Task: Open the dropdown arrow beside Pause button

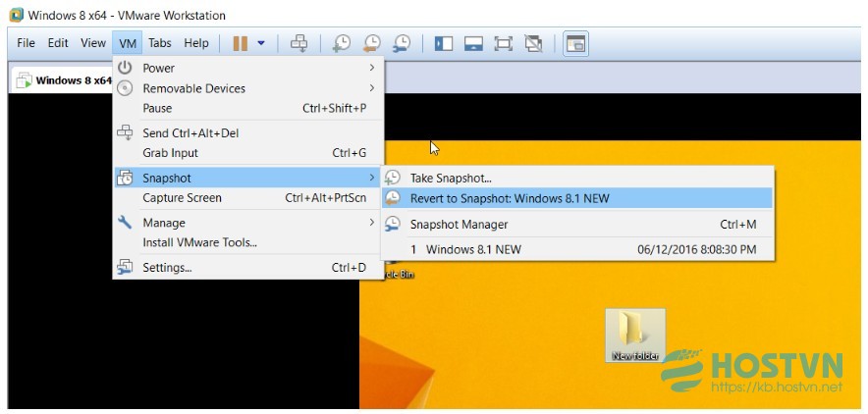Action: pos(261,43)
